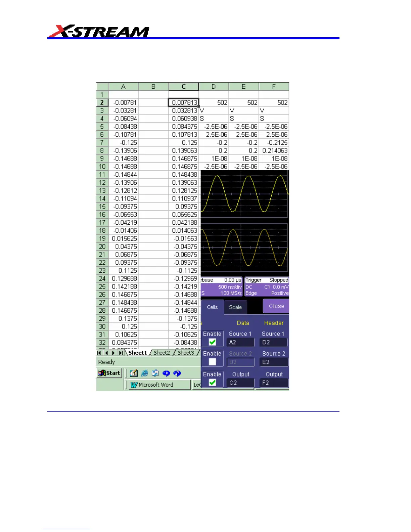Click the next sheet navigation arrow
Viewport: 411px width, 532px height.
click(113, 353)
